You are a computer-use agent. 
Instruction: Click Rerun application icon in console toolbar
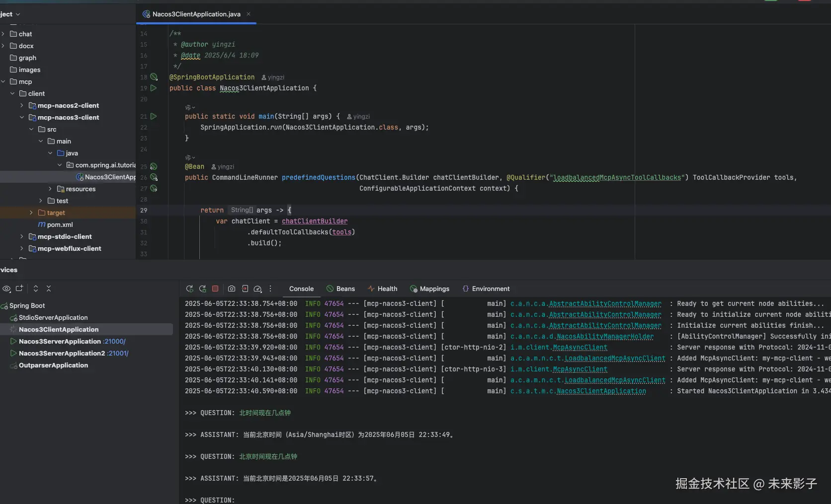[189, 288]
